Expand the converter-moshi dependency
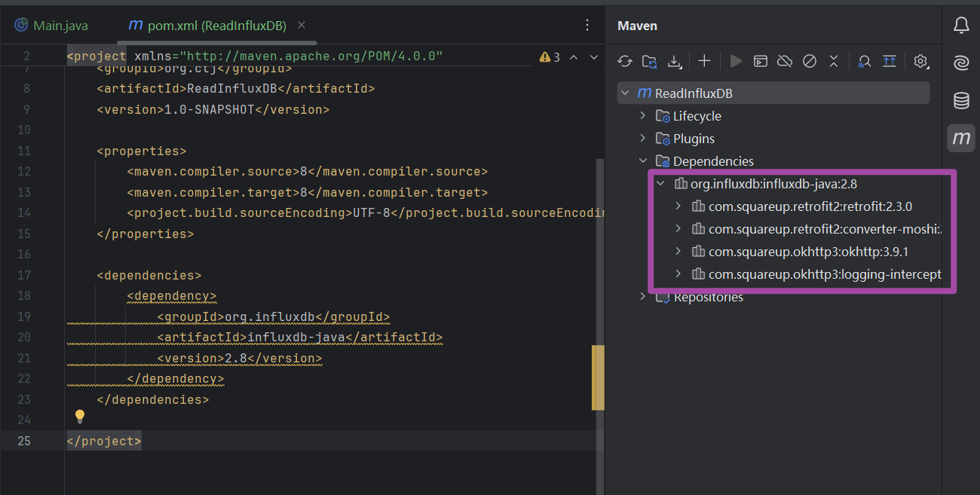Viewport: 980px width, 495px height. [678, 229]
